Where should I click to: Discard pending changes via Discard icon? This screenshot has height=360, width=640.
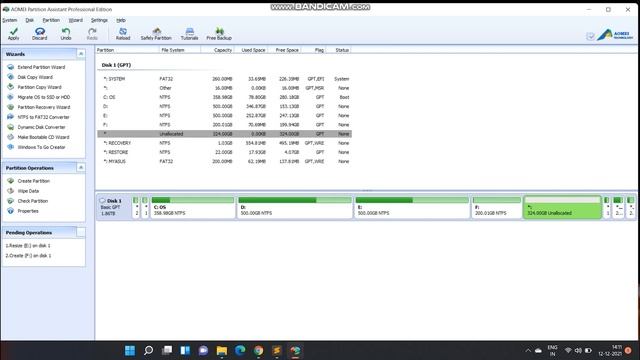[x=40, y=34]
